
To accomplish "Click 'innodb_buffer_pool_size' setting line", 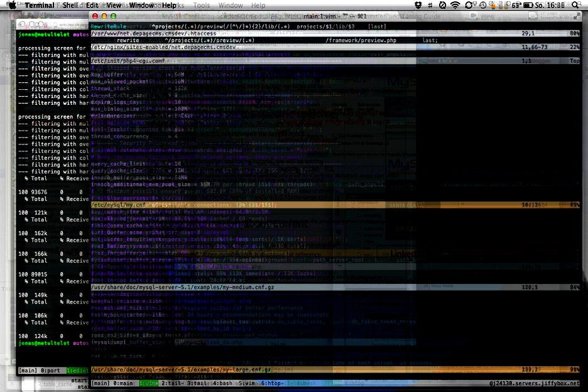I will (139, 178).
